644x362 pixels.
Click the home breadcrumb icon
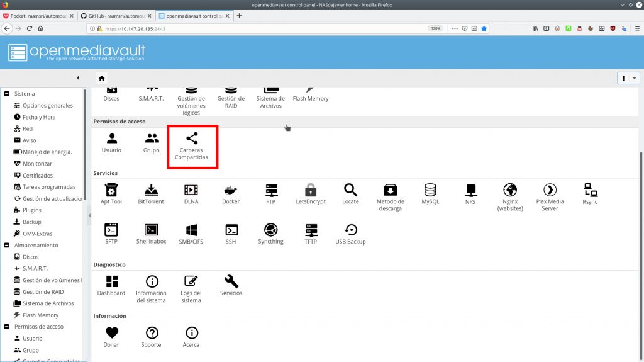101,78
